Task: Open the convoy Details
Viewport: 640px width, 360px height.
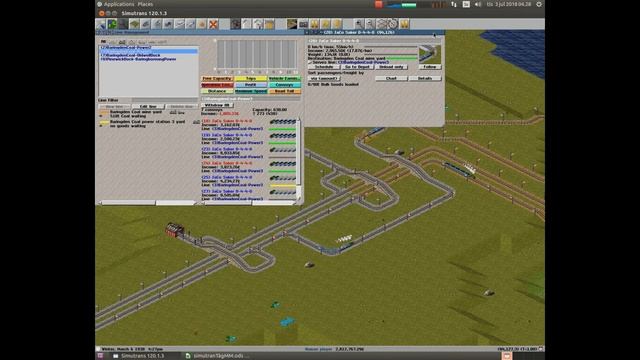Action: pyautogui.click(x=425, y=78)
